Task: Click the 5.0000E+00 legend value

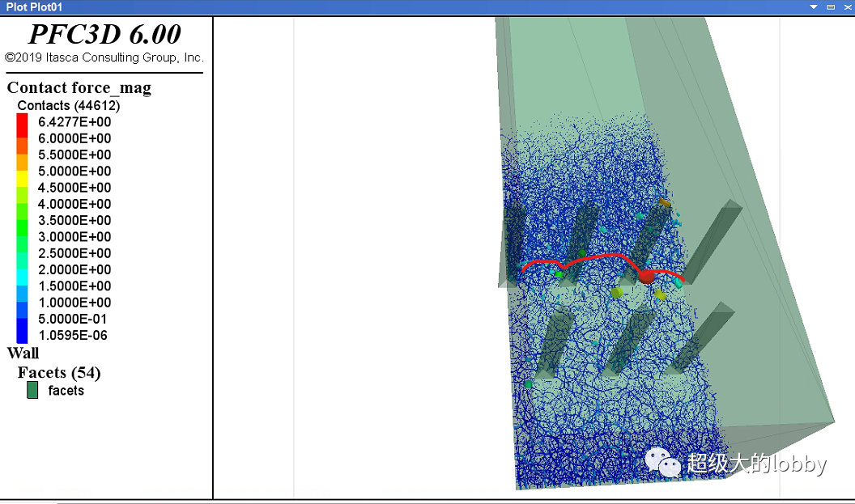Action: (x=74, y=171)
